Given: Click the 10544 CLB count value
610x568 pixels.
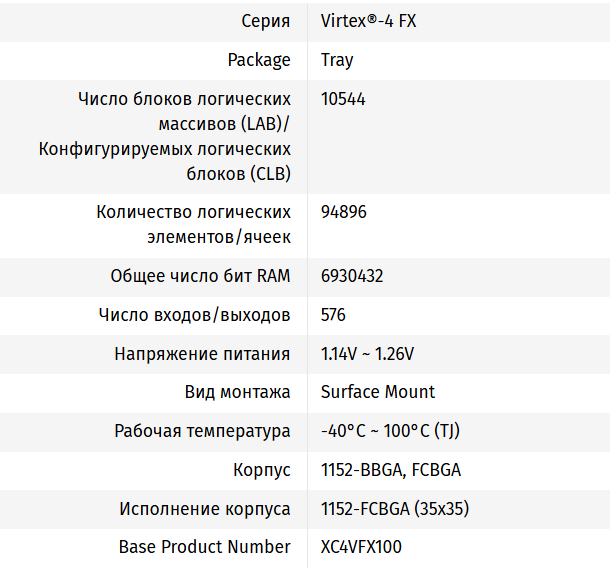Looking at the screenshot, I should point(343,99).
